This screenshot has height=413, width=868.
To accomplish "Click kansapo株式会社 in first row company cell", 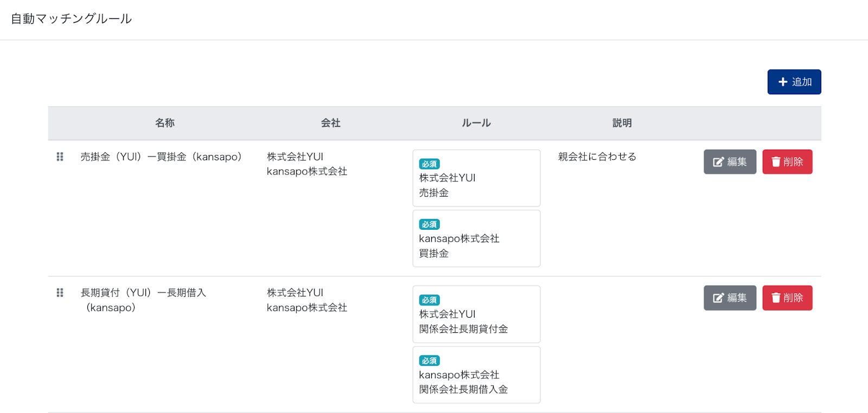I will point(307,171).
